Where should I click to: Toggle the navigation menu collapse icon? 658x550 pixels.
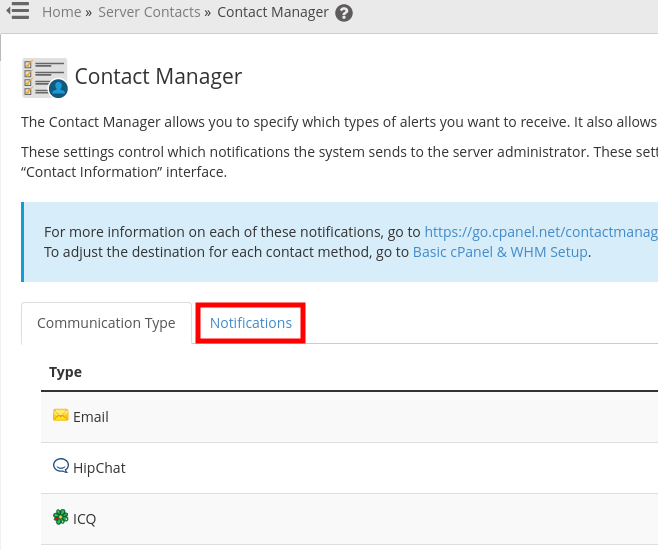tap(18, 10)
